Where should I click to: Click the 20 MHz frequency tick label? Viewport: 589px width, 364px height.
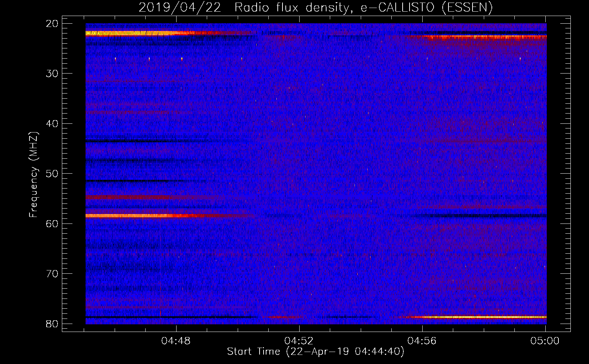coord(52,24)
